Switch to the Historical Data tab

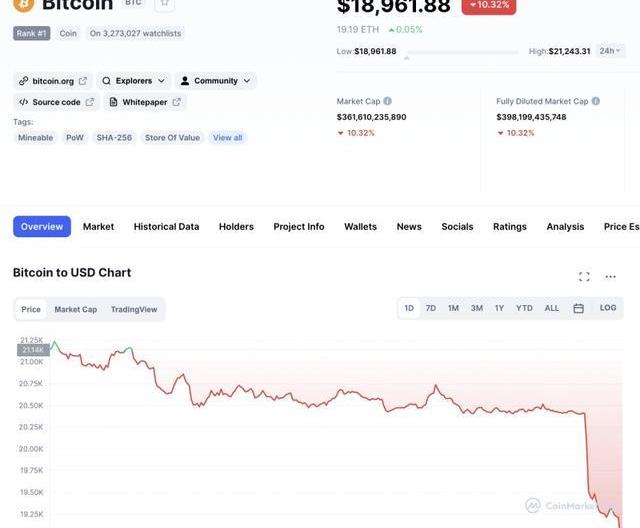point(166,227)
